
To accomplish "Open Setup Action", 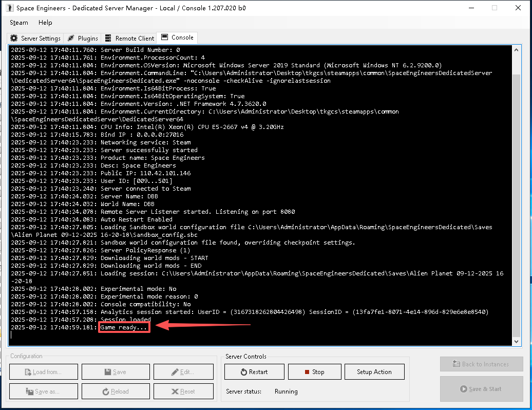I will [x=374, y=372].
